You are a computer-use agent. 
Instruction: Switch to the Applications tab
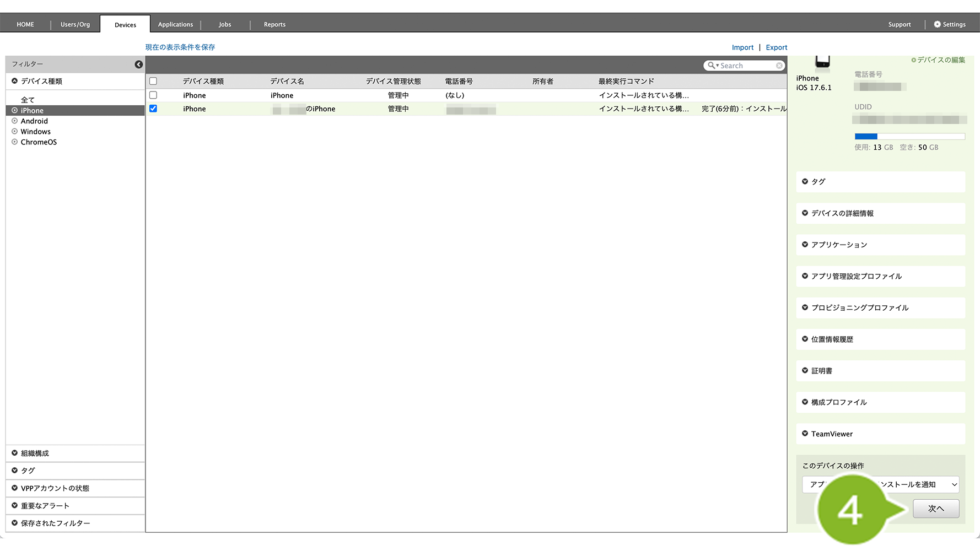click(175, 24)
